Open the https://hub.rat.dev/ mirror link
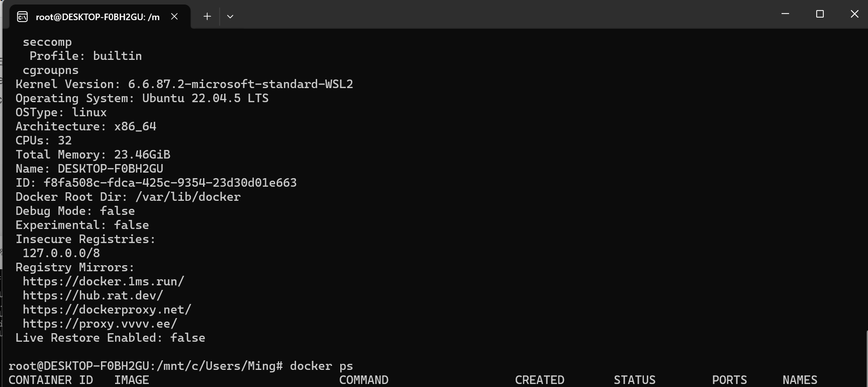The height and width of the screenshot is (387, 868). (91, 295)
